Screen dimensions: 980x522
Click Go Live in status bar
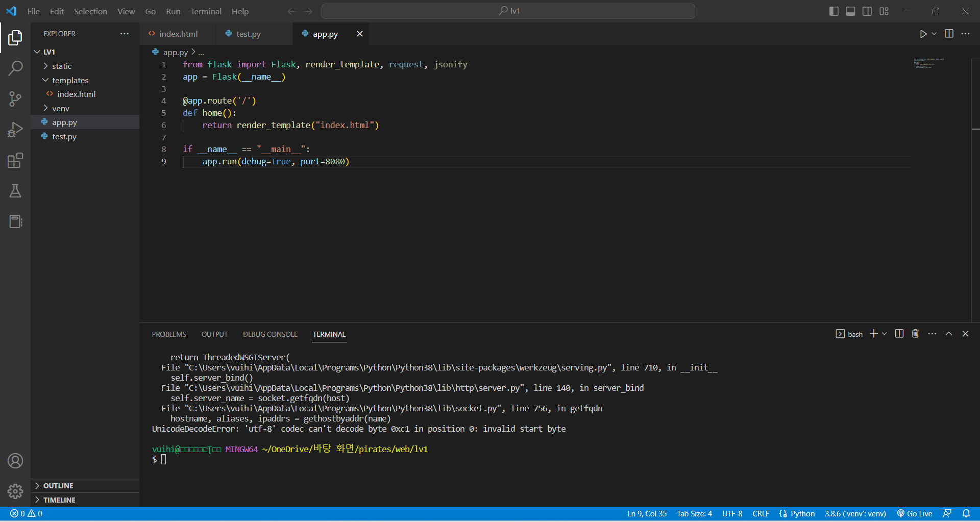[915, 513]
